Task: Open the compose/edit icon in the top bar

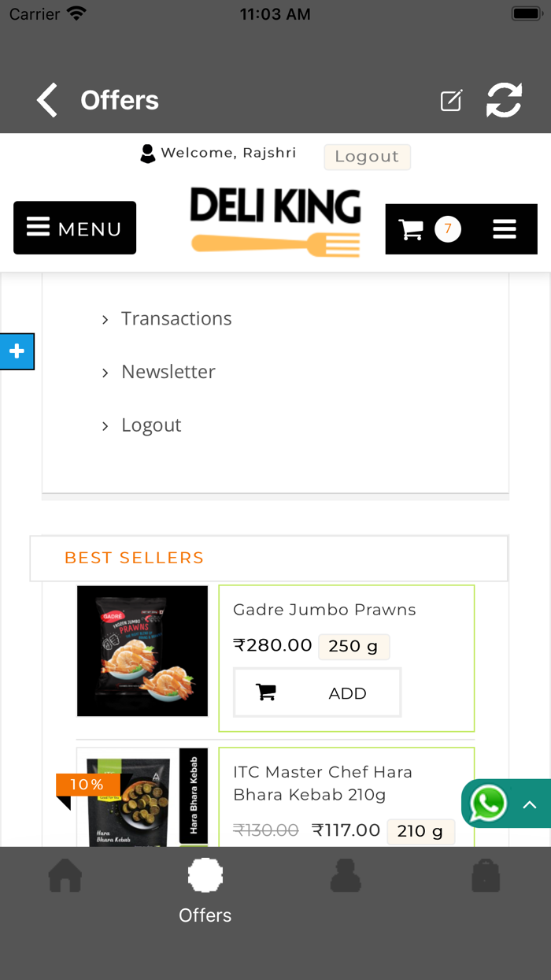Action: pos(450,100)
